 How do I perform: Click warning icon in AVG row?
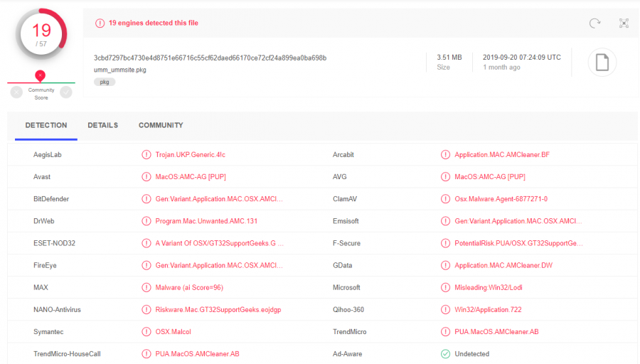click(x=445, y=177)
